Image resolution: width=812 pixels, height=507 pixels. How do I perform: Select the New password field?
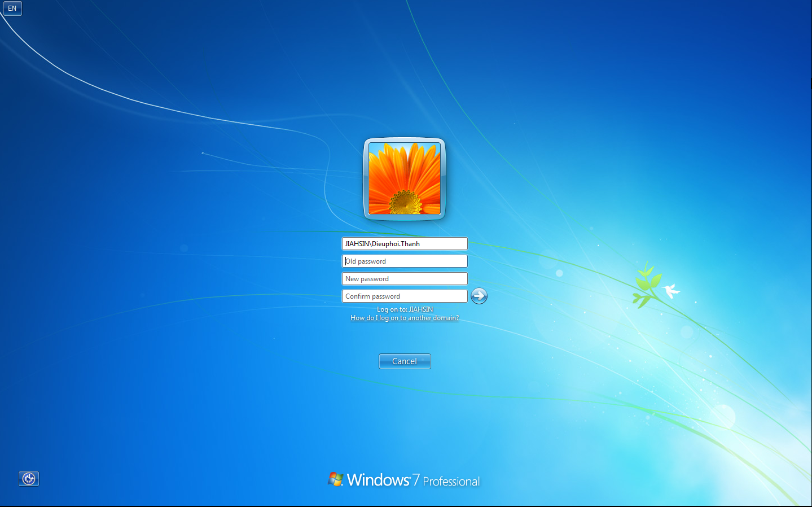405,279
